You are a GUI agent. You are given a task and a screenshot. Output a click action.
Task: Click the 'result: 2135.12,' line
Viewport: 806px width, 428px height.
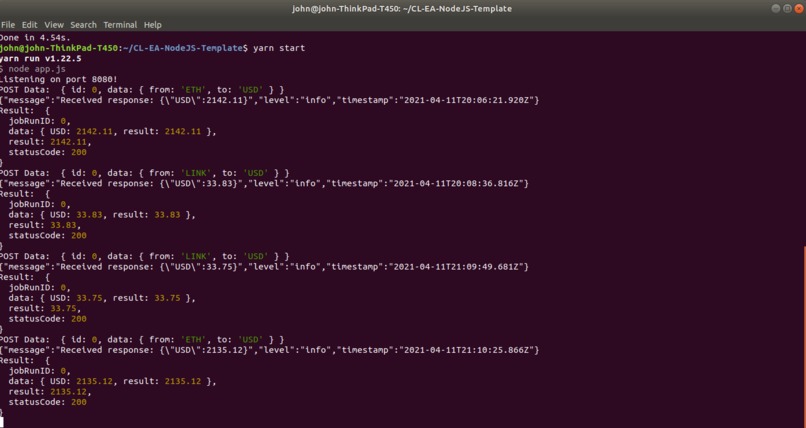tap(50, 392)
